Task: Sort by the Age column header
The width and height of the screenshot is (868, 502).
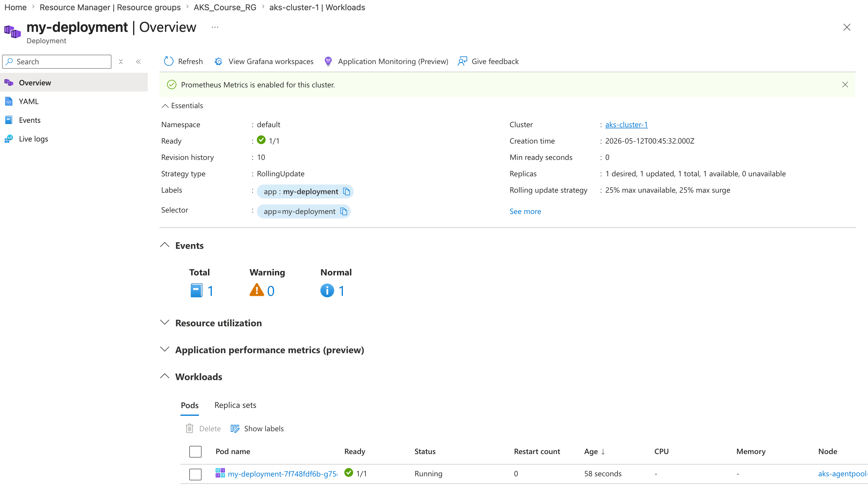Action: (x=594, y=452)
